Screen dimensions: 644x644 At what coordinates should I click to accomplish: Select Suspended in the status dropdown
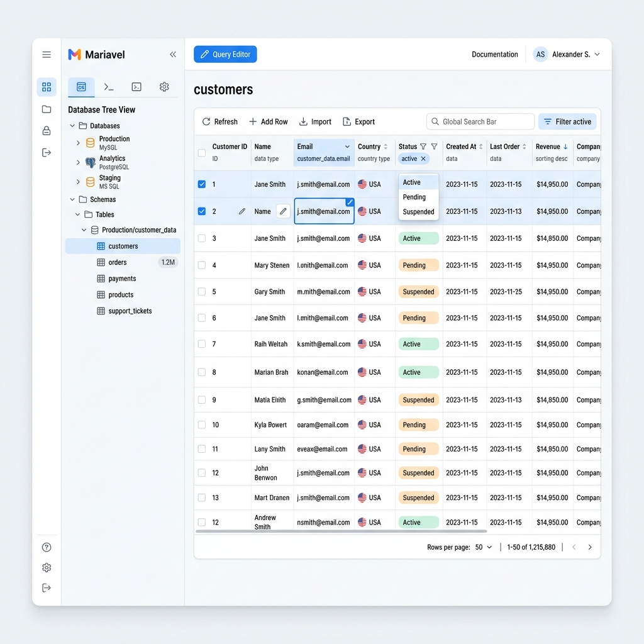click(418, 212)
